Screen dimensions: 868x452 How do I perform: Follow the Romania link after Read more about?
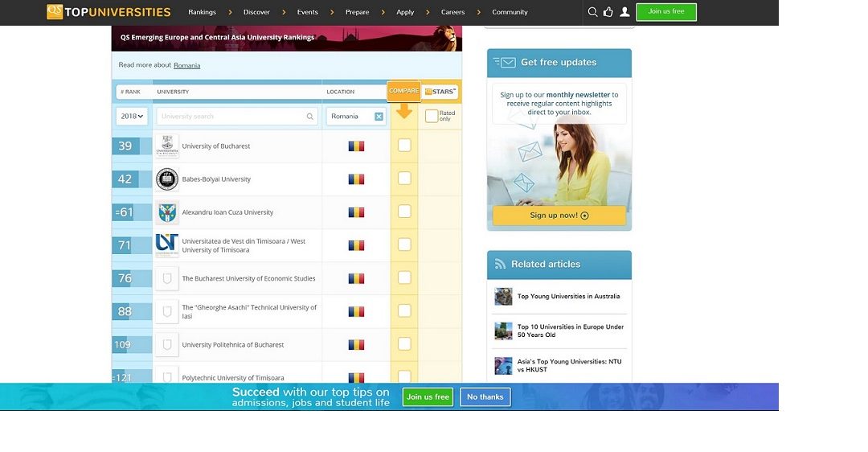coord(186,65)
